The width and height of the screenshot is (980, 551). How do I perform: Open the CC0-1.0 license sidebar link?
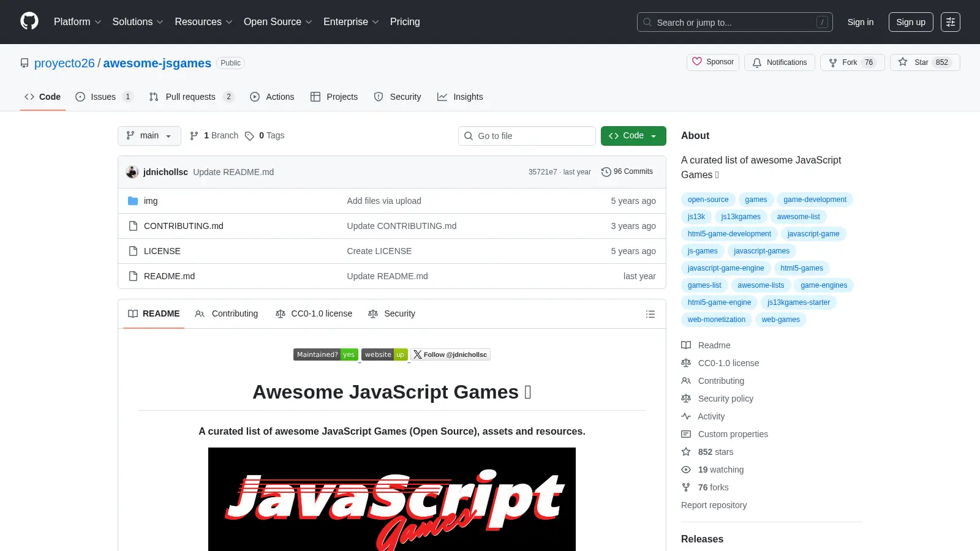pos(720,363)
